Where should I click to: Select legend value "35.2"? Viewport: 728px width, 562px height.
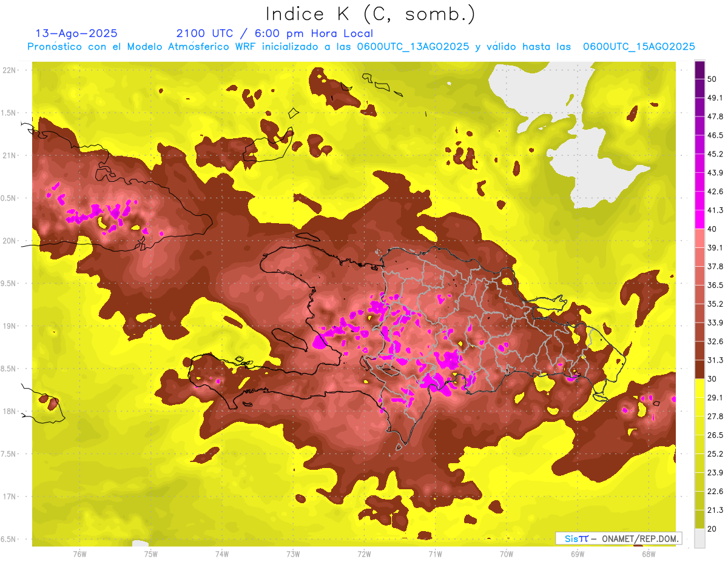[715, 304]
